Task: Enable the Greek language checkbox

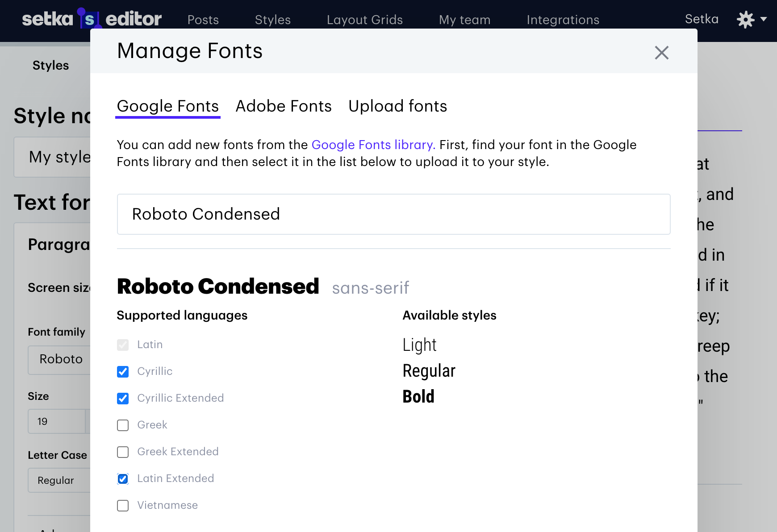Action: coord(123,425)
